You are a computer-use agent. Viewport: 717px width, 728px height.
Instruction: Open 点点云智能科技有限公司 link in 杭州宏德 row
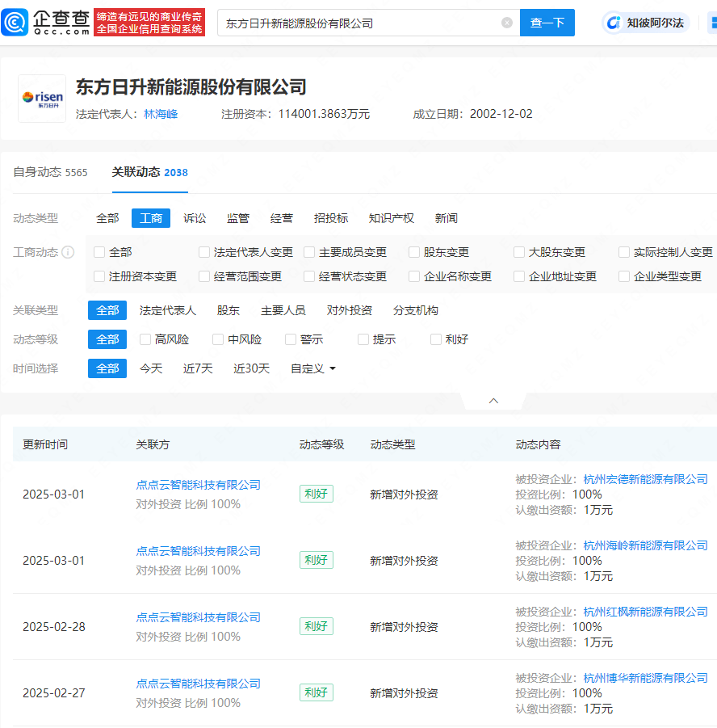point(198,485)
